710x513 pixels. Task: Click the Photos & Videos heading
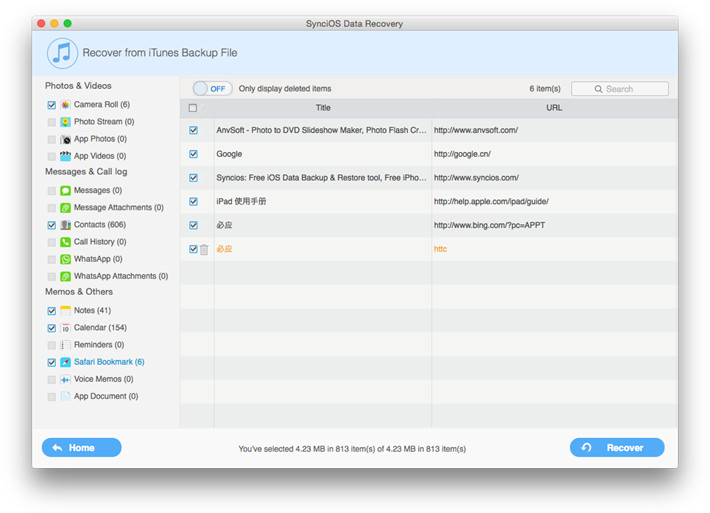78,86
